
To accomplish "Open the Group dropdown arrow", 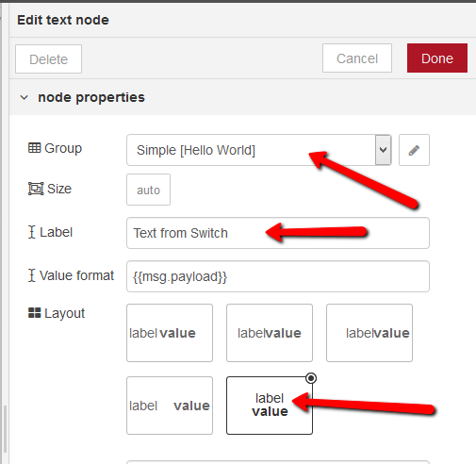I will (383, 150).
